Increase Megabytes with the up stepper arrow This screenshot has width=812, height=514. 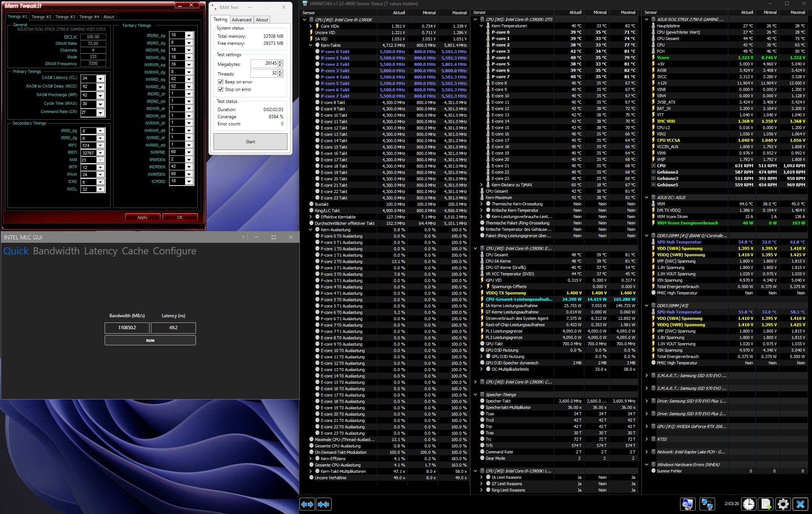click(280, 62)
